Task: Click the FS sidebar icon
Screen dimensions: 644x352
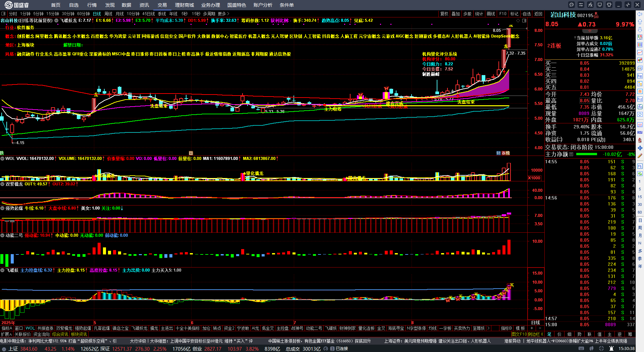Action: pos(640,166)
